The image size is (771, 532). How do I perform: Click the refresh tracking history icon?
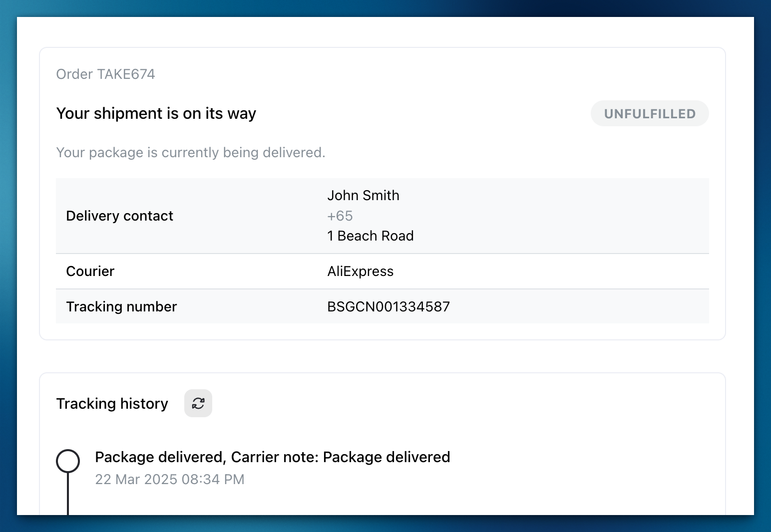198,403
